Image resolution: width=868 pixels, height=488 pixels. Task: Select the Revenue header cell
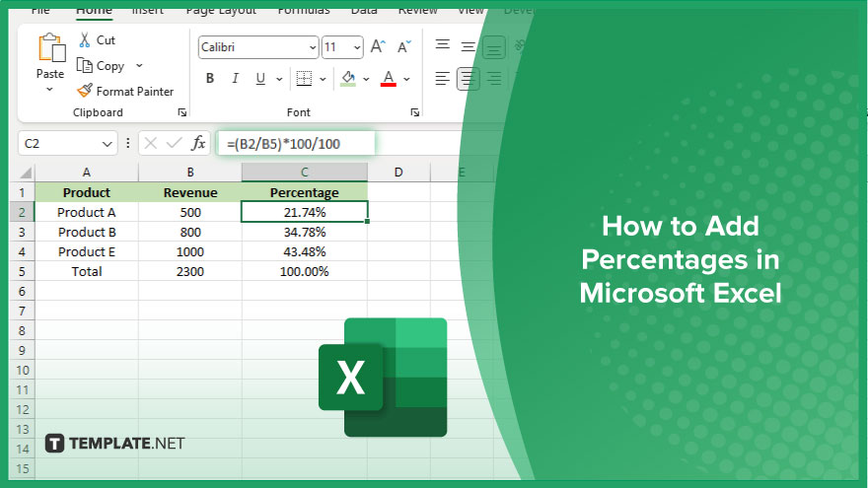(x=189, y=192)
